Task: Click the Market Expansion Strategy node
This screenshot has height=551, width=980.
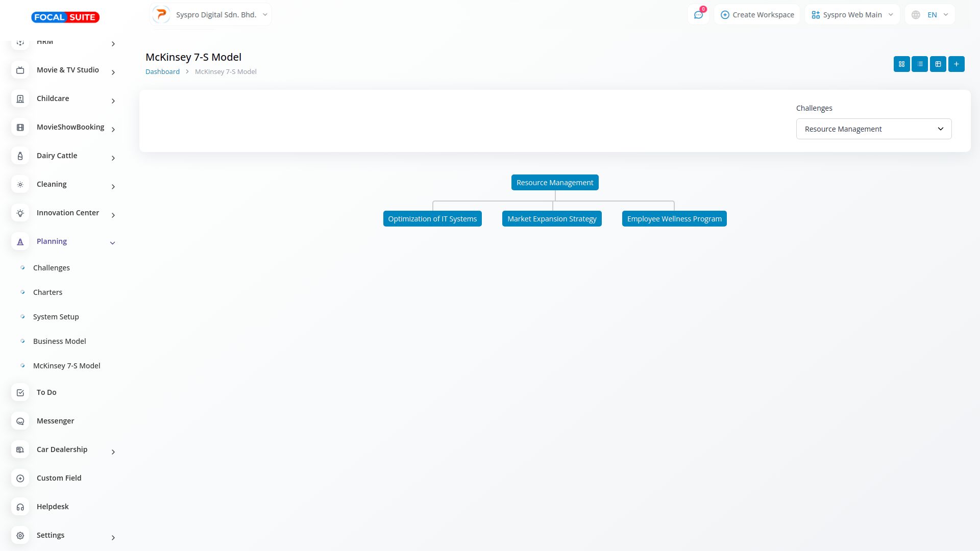Action: click(552, 219)
